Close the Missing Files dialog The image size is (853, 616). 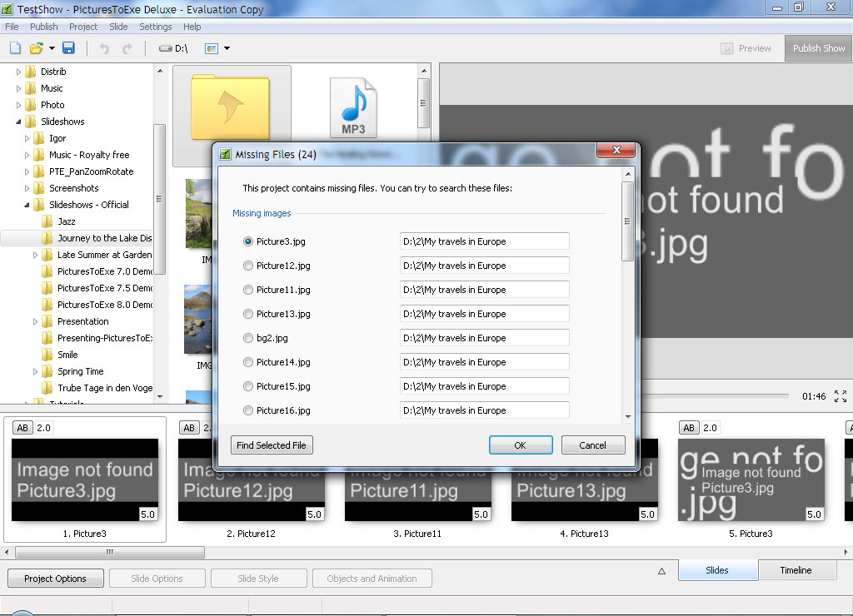616,150
